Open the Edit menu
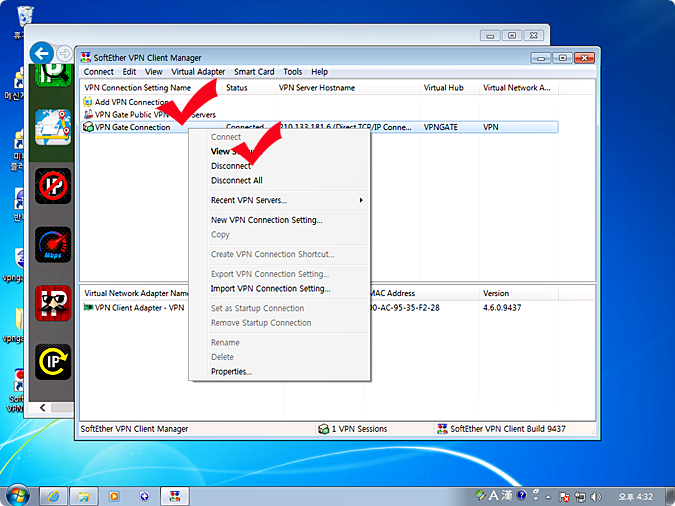The height and width of the screenshot is (506, 675). (x=129, y=72)
